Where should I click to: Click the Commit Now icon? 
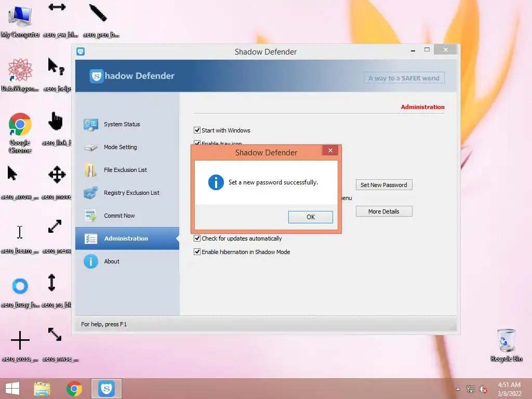91,216
